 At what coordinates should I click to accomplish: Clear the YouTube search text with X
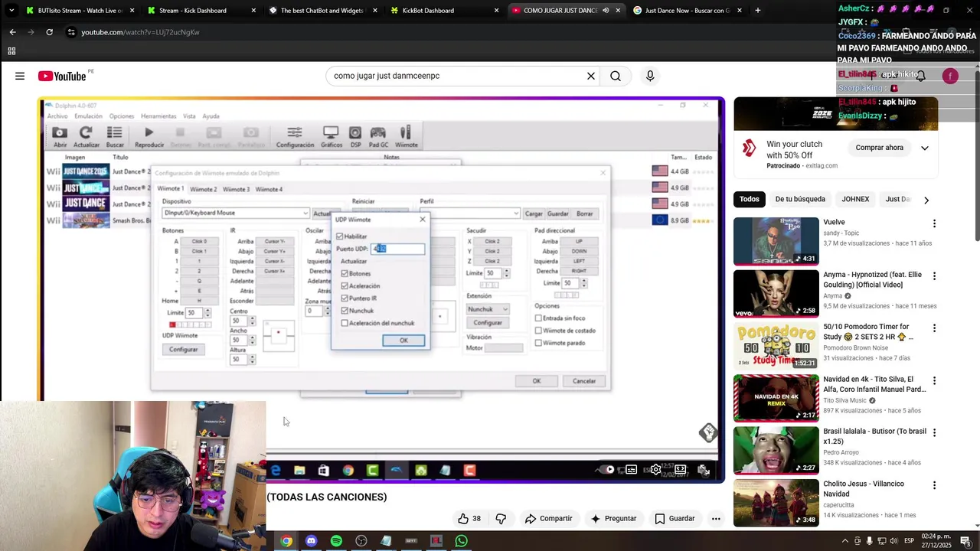591,76
